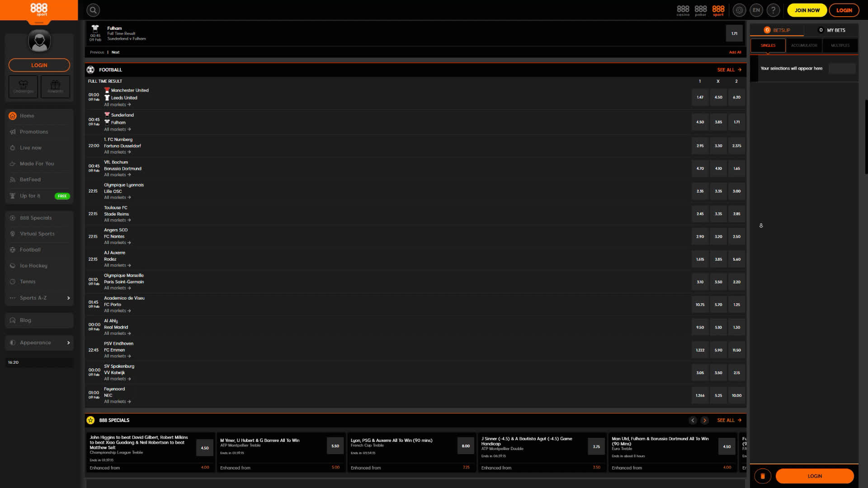Click the search magnifier icon
This screenshot has width=868, height=488.
pyautogui.click(x=93, y=10)
